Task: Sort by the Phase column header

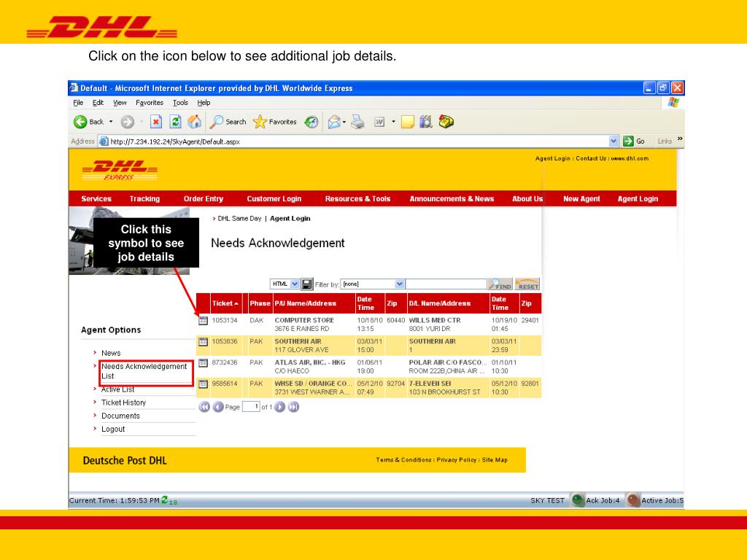Action: tap(260, 304)
